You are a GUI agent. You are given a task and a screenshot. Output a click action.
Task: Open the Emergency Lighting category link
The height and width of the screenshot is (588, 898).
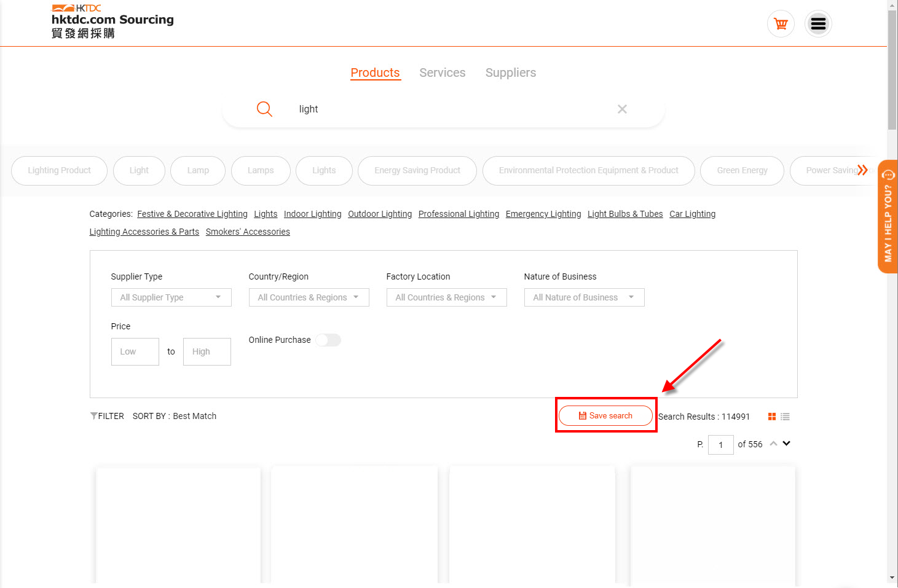(x=543, y=214)
